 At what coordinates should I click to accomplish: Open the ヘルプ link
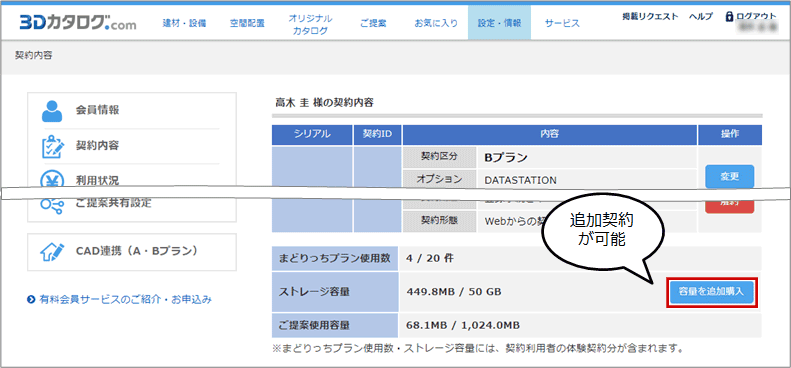click(701, 17)
